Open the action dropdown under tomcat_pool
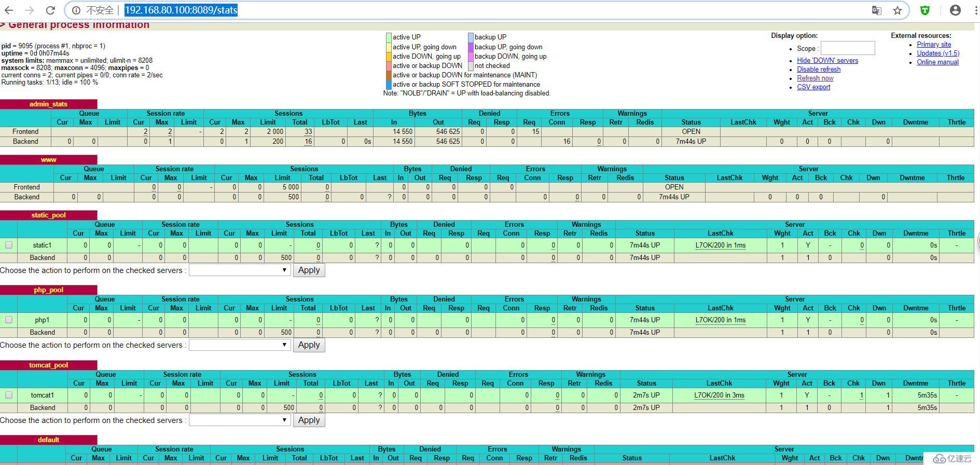 point(239,420)
